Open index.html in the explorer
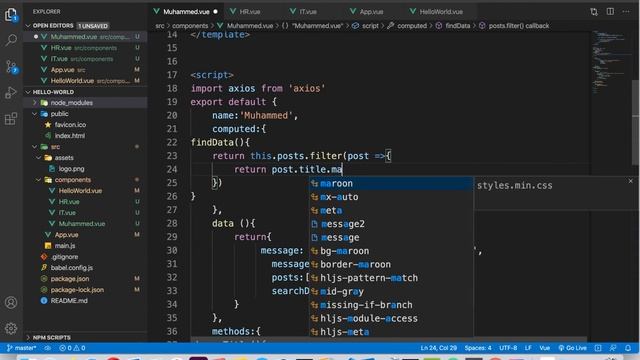 (x=70, y=136)
